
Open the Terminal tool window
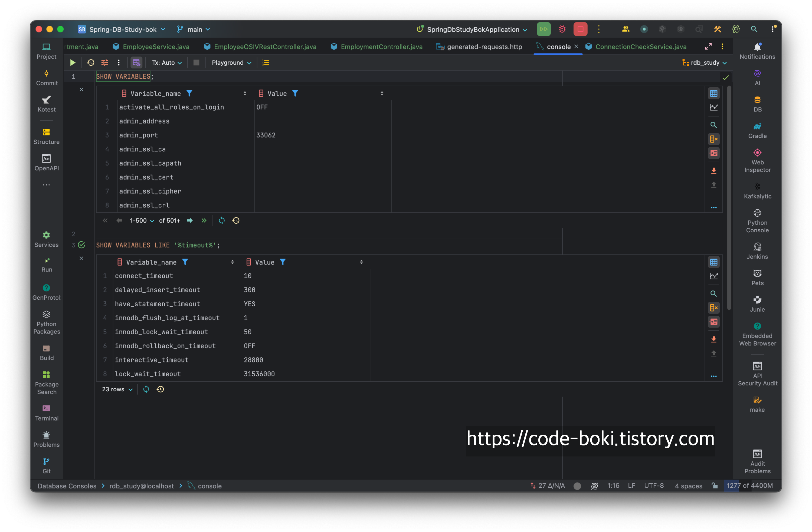click(x=46, y=413)
